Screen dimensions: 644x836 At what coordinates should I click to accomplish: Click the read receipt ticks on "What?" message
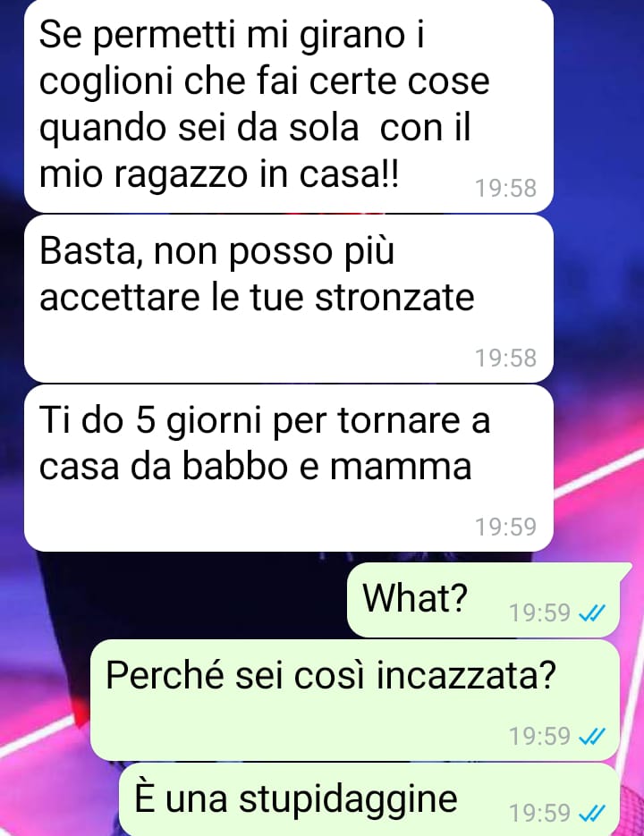point(592,613)
